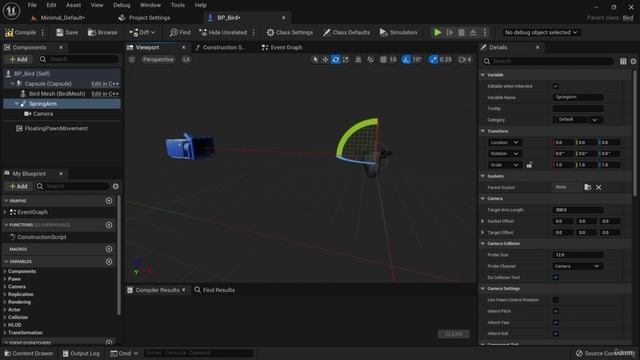The width and height of the screenshot is (640, 360).
Task: Toggle the grid snap icon
Action: (383, 60)
